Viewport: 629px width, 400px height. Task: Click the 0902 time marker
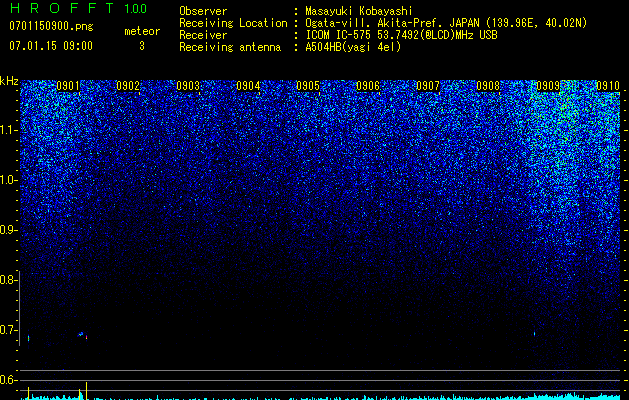[x=128, y=86]
